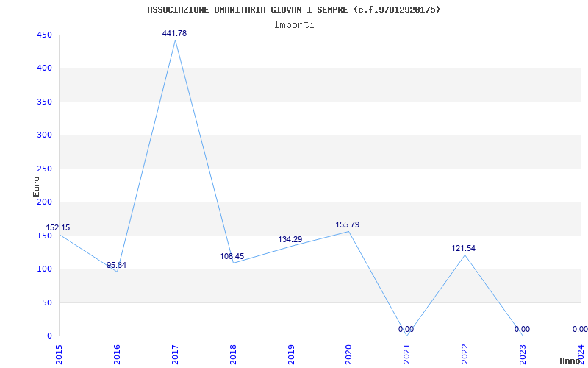Click the 400 y-axis tick label
The height and width of the screenshot is (368, 588).
[44, 68]
